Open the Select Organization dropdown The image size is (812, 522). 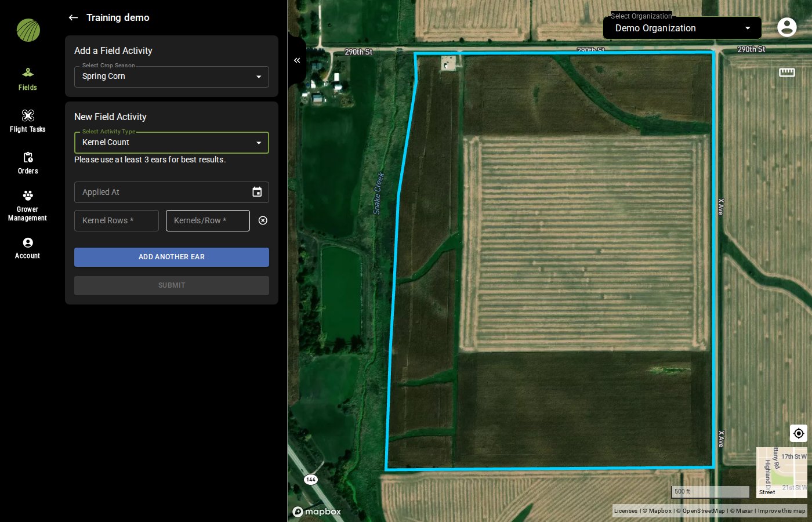(x=683, y=28)
